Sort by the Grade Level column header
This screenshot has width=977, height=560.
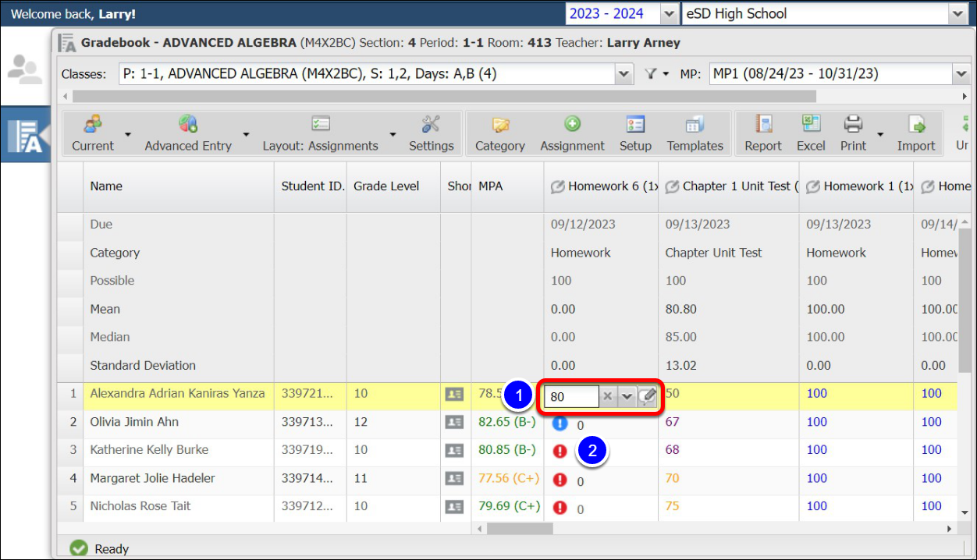(393, 186)
